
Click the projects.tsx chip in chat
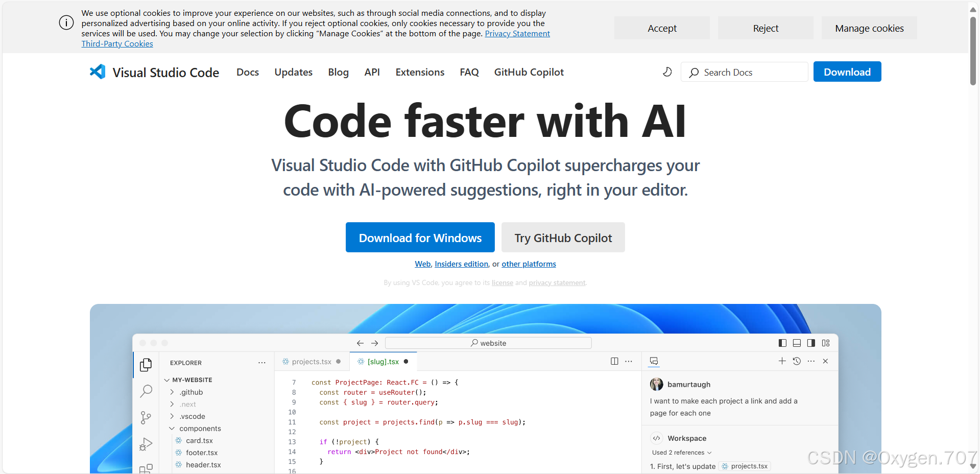coord(745,466)
